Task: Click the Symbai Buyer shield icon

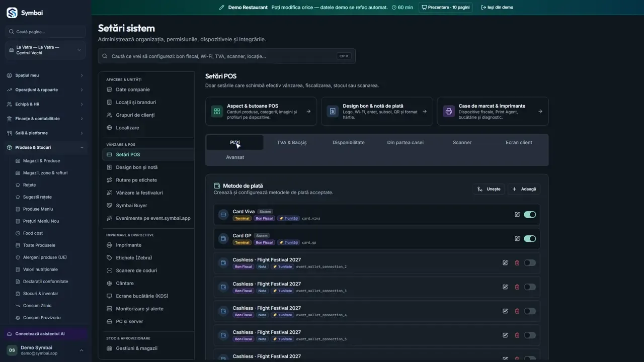Action: pyautogui.click(x=110, y=206)
